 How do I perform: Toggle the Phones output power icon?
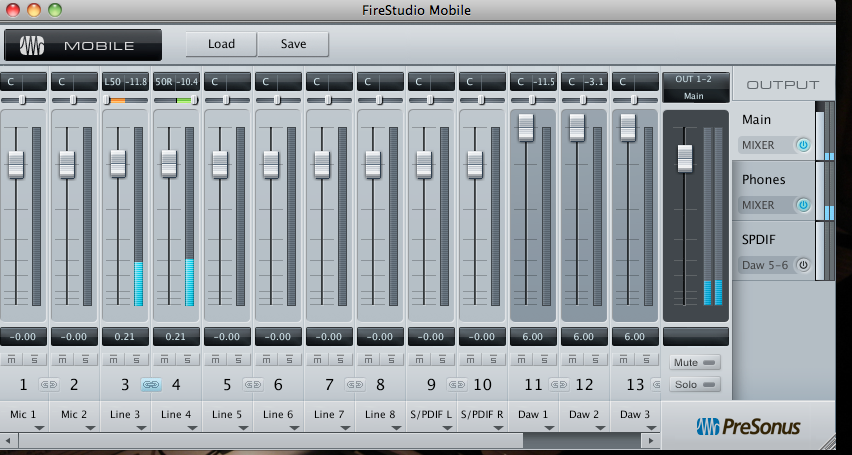pyautogui.click(x=803, y=205)
